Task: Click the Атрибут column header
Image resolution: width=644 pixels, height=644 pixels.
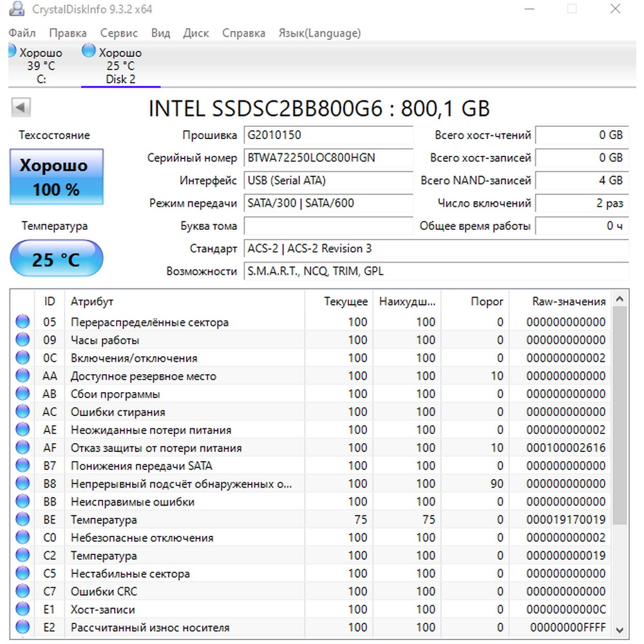Action: pos(184,301)
